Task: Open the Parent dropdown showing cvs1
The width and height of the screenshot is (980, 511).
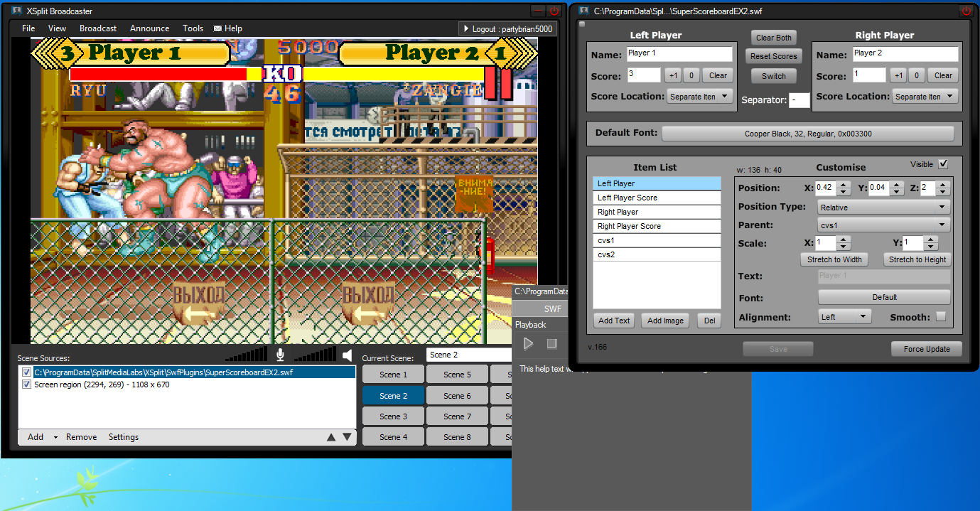Action: click(884, 225)
